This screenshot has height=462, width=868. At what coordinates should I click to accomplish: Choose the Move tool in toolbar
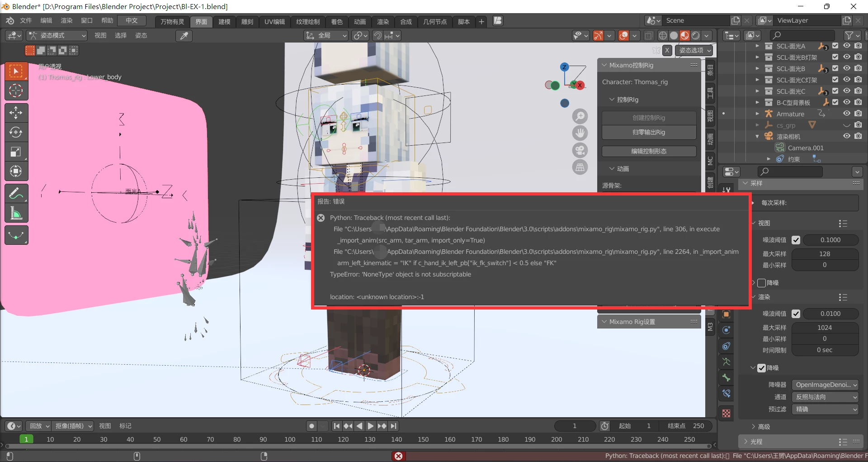[x=16, y=113]
